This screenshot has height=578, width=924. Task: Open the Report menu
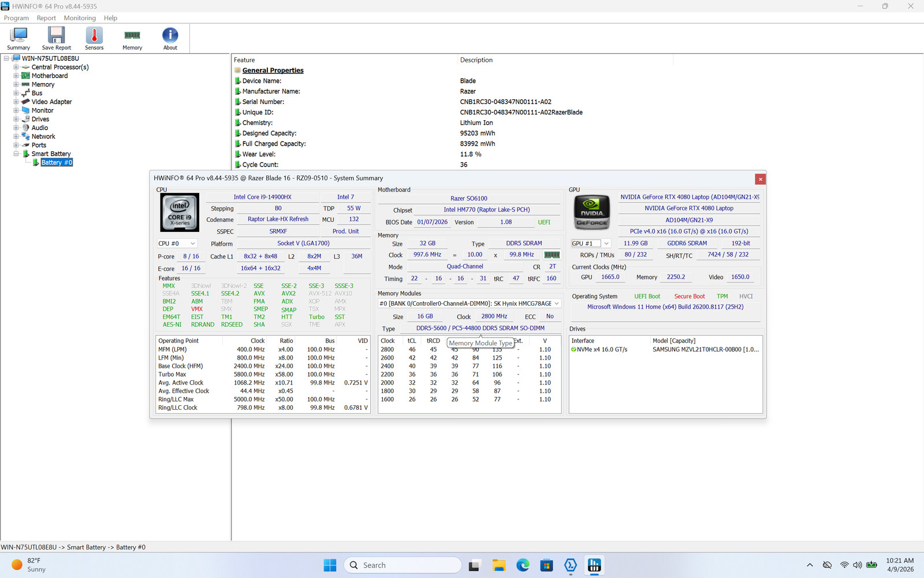(46, 18)
